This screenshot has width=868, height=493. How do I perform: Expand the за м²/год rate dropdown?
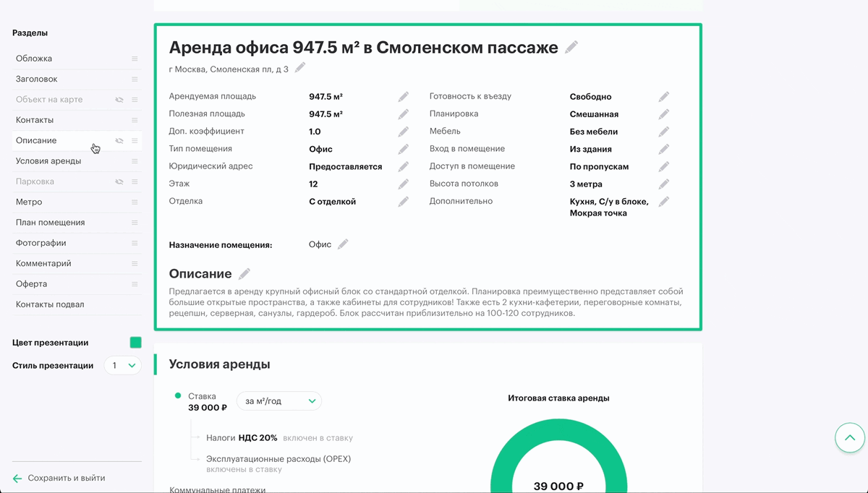click(x=279, y=400)
